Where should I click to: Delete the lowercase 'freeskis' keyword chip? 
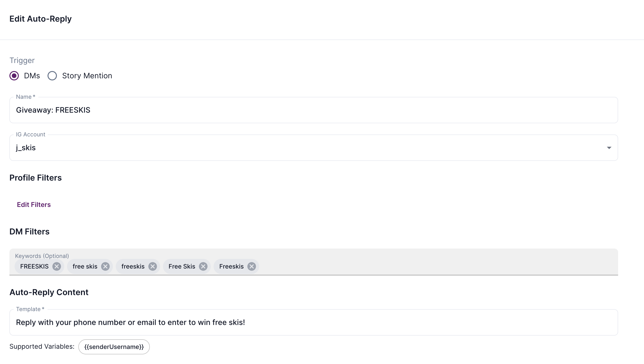tap(152, 266)
